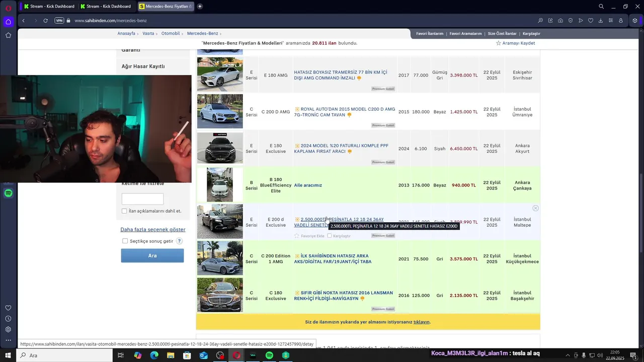The width and height of the screenshot is (644, 362).
Task: Open Easy Setup sliders icon
Action: point(611,21)
